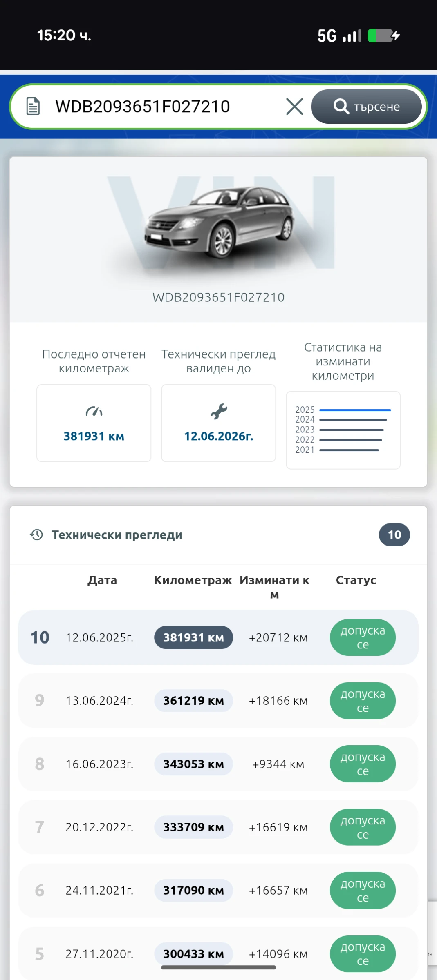Tap the history clock icon
This screenshot has width=437, height=980.
point(36,535)
